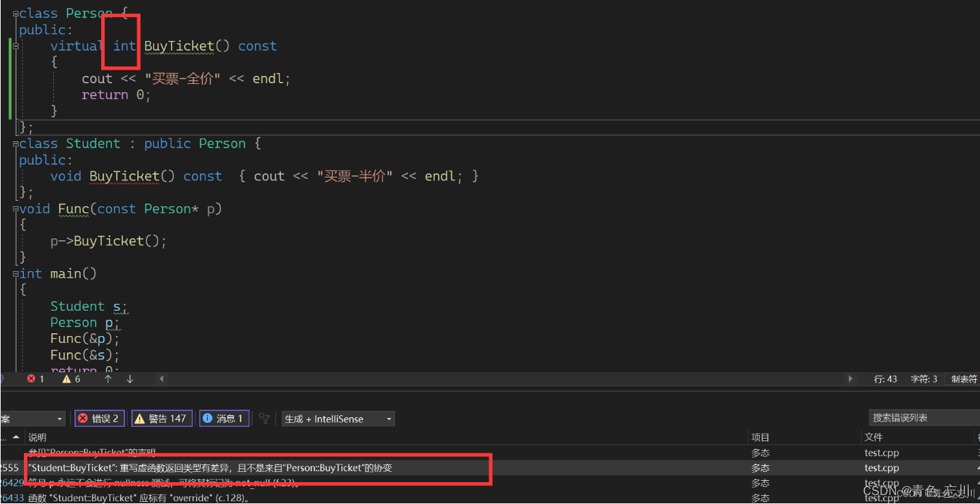
Task: Click the 行: 43 line indicator
Action: pos(886,378)
